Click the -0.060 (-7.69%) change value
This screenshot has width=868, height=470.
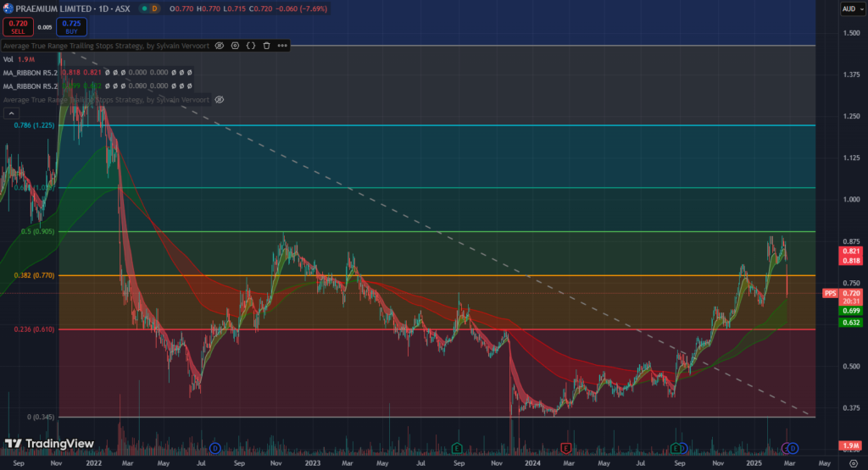(x=303, y=8)
